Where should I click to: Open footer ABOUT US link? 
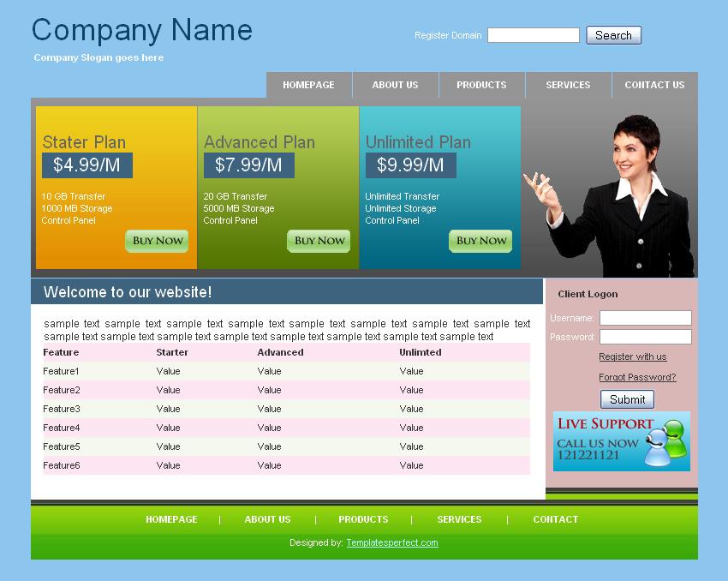click(267, 519)
